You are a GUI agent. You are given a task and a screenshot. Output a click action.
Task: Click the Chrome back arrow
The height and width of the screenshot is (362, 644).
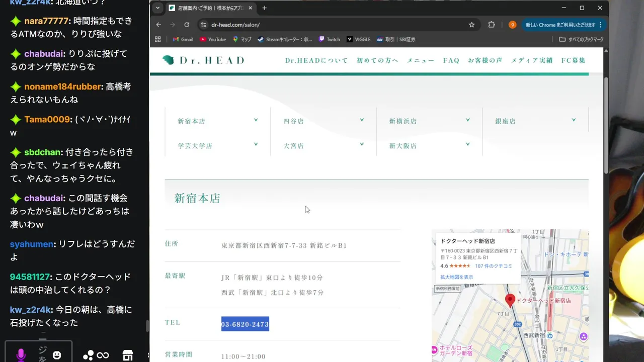[x=158, y=25]
